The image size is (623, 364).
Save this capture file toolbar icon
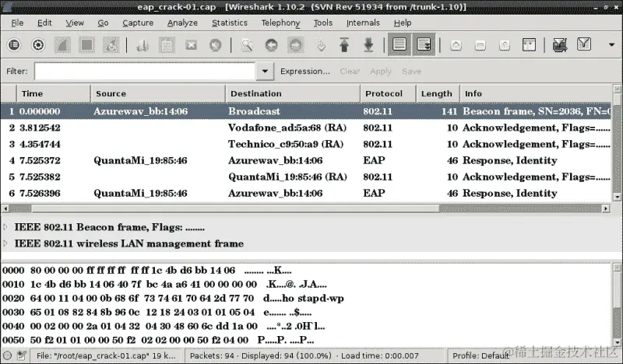click(x=167, y=45)
